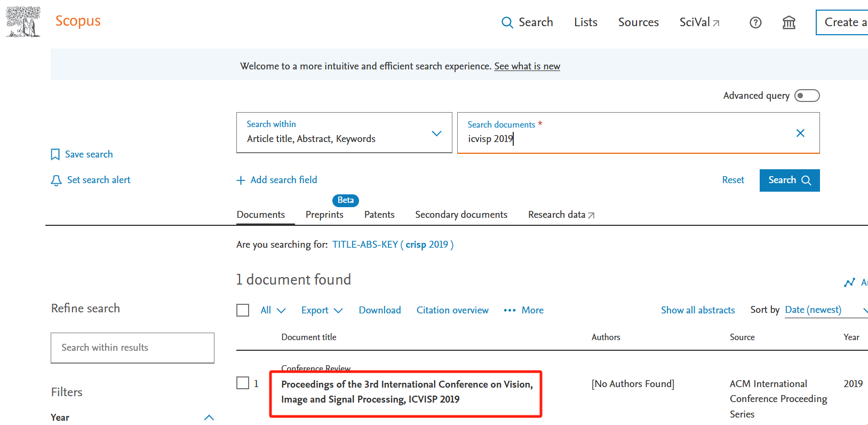Image resolution: width=868 pixels, height=425 pixels.
Task: Click the Set search alert bell icon
Action: pyautogui.click(x=56, y=180)
